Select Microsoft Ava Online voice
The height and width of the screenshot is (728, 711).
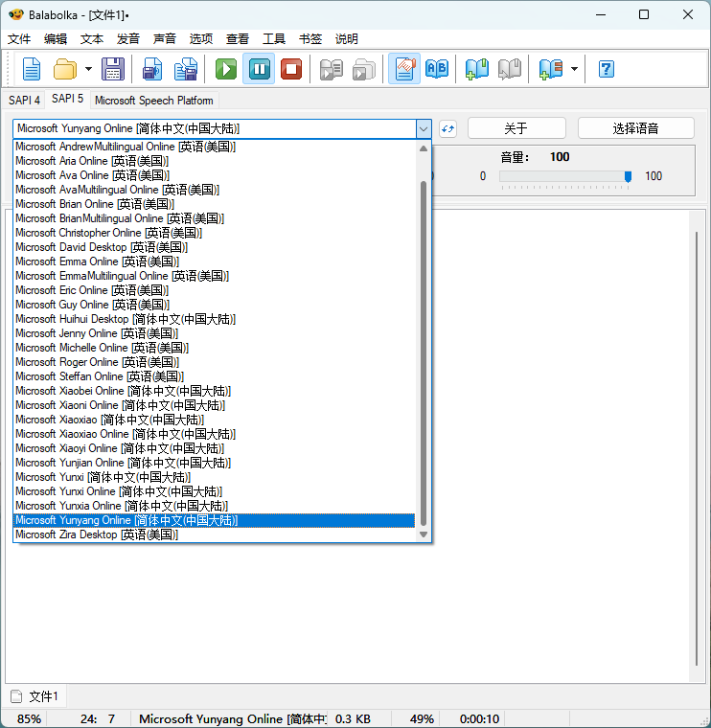click(214, 175)
